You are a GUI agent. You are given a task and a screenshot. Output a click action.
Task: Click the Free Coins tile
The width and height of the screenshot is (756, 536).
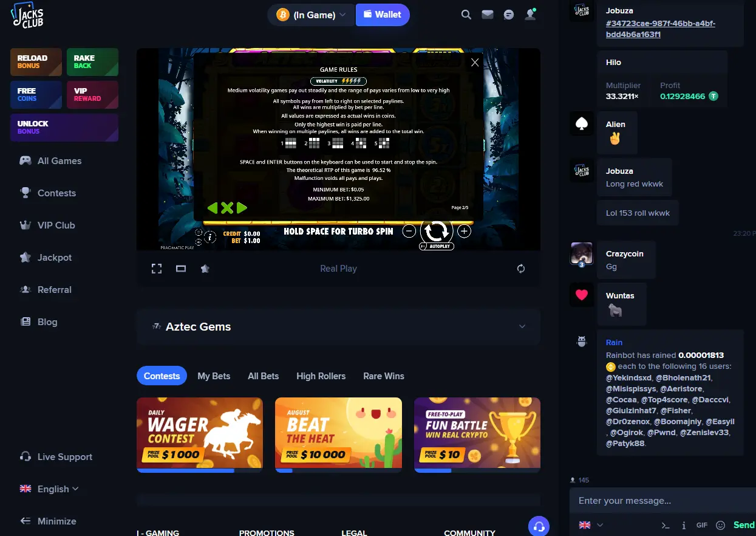tap(36, 95)
